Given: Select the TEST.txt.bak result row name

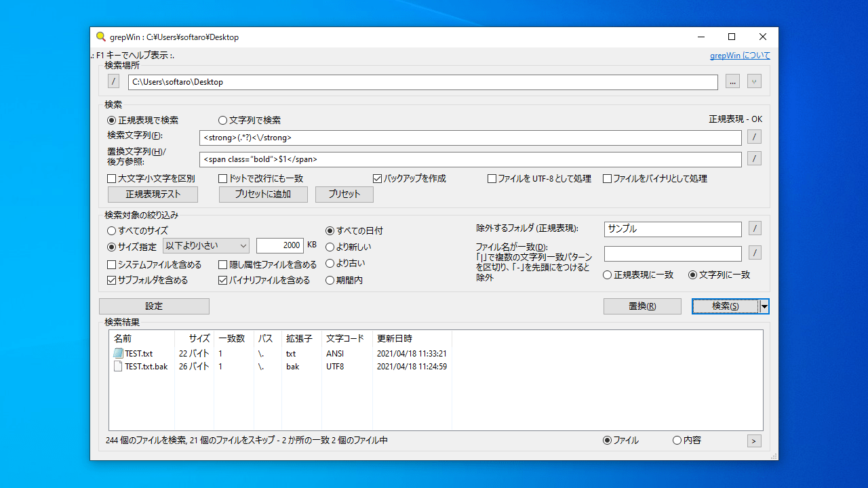Looking at the screenshot, I should pyautogui.click(x=146, y=367).
